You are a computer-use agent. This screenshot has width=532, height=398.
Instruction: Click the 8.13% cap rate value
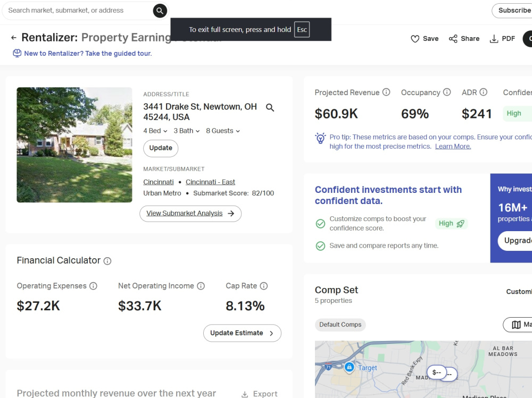pyautogui.click(x=245, y=306)
